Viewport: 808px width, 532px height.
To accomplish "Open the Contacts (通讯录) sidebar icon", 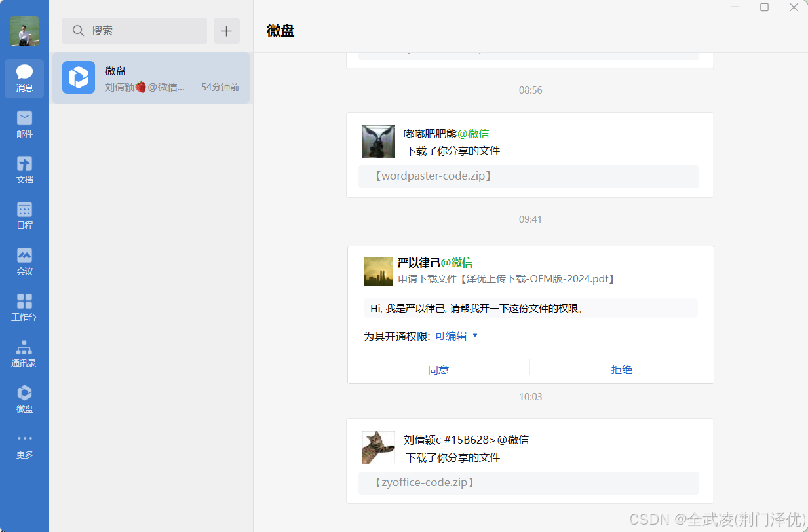I will coord(24,354).
